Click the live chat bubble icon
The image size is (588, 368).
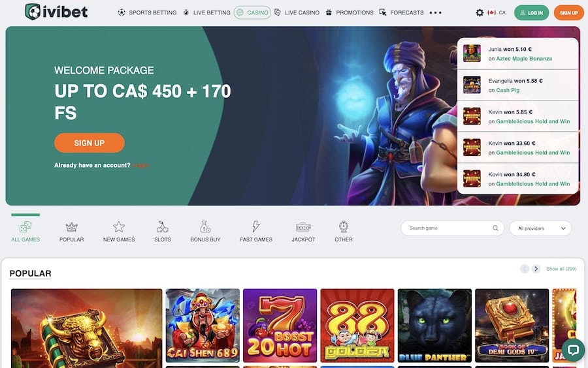tap(573, 350)
